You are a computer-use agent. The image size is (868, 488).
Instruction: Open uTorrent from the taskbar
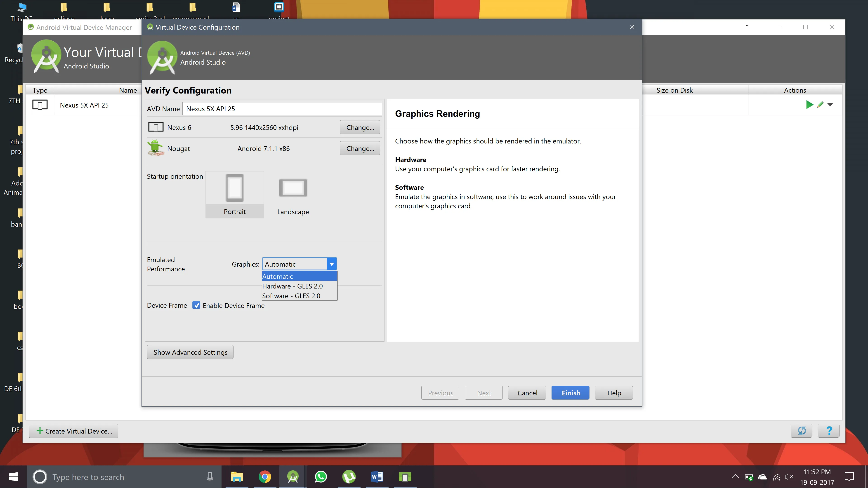(349, 477)
